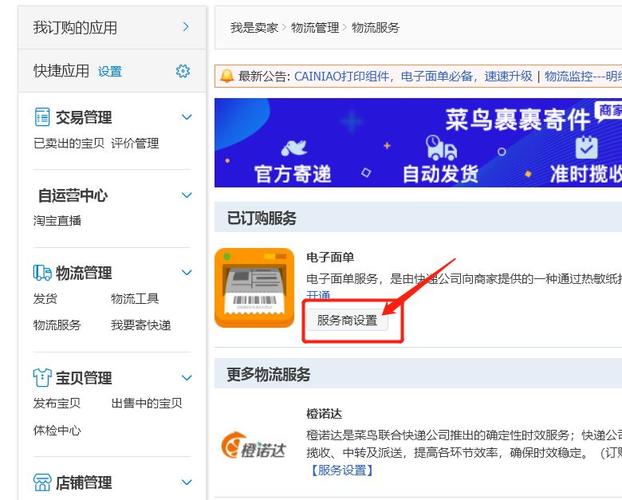Expand 我订购的应用 arrow
Screen dimensions: 622x500
coord(186,27)
